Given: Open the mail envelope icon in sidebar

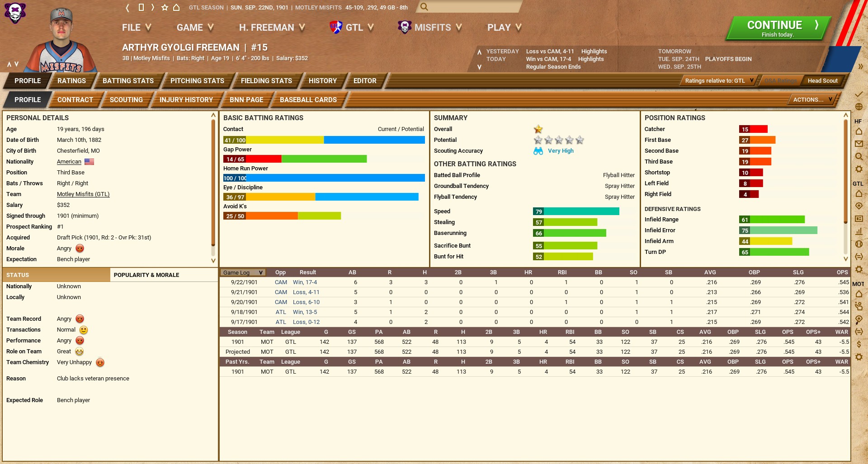Looking at the screenshot, I should [x=859, y=144].
